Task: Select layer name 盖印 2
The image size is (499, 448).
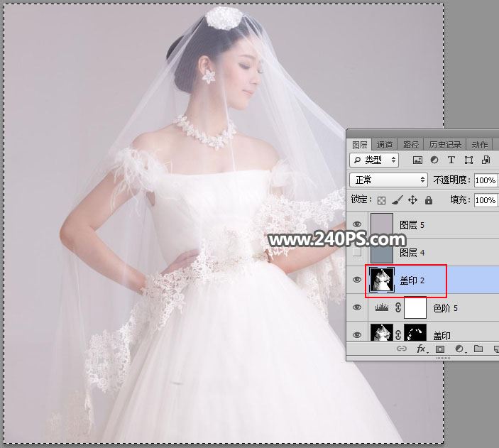Action: pyautogui.click(x=412, y=280)
